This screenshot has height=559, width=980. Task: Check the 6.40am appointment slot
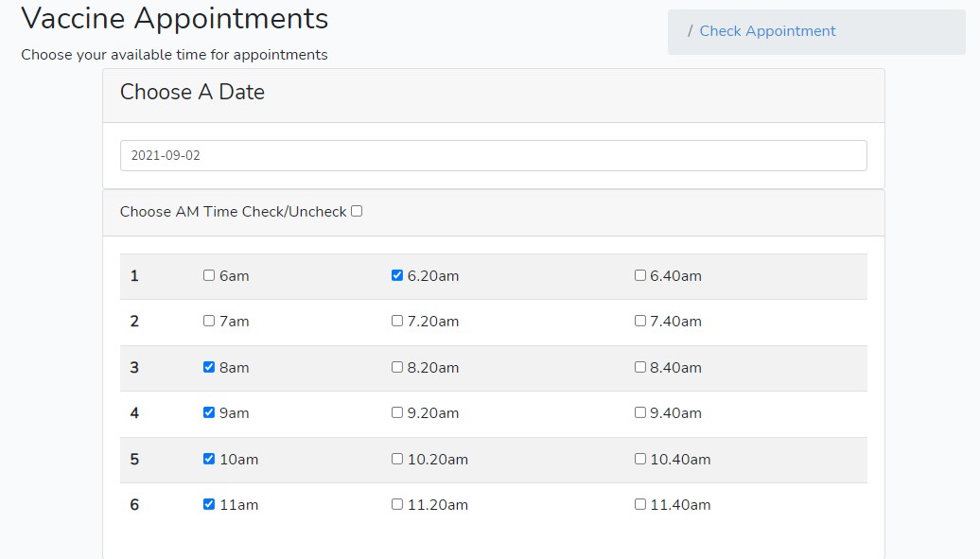pyautogui.click(x=639, y=275)
